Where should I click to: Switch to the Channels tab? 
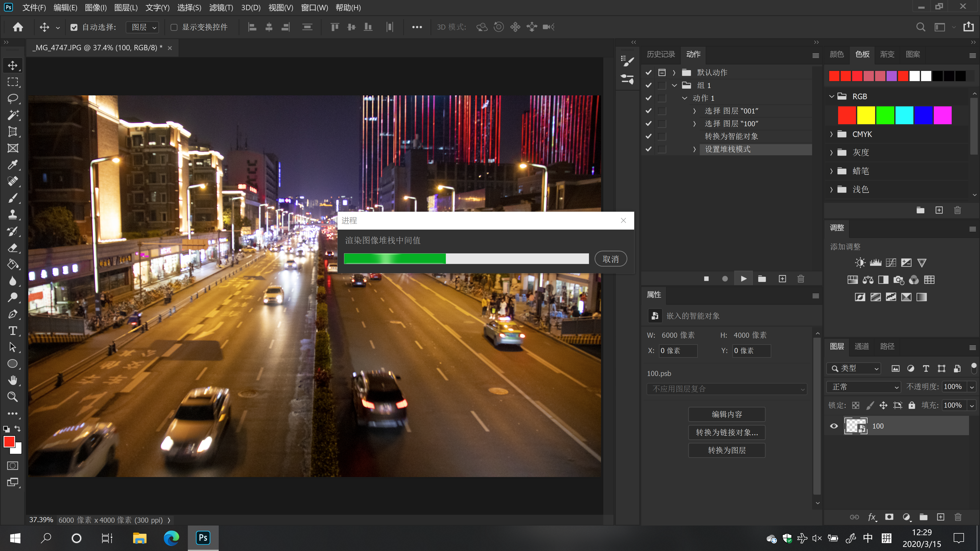(x=862, y=346)
